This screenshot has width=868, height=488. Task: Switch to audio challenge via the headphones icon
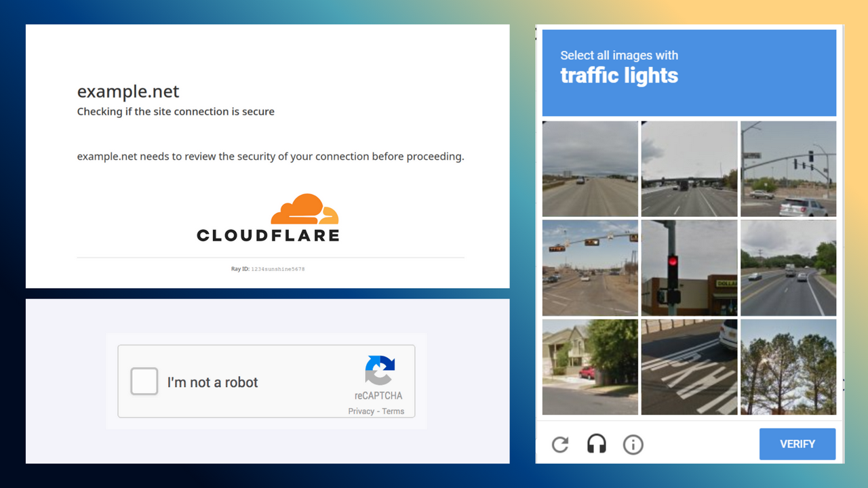(x=597, y=444)
